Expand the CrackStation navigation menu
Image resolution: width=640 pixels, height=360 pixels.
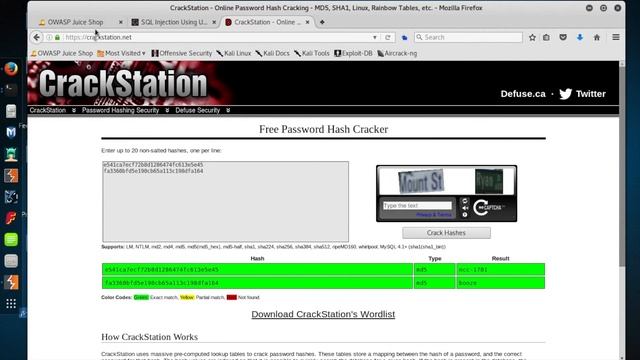pos(74,110)
